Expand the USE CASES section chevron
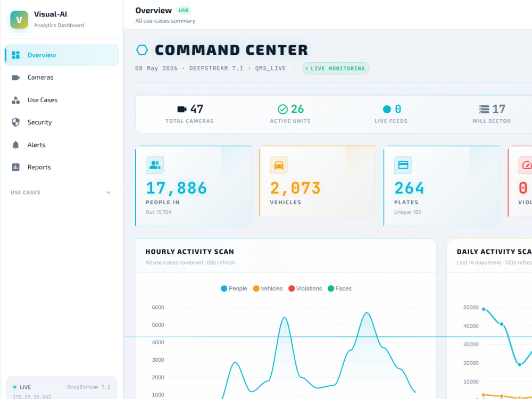 (x=109, y=193)
